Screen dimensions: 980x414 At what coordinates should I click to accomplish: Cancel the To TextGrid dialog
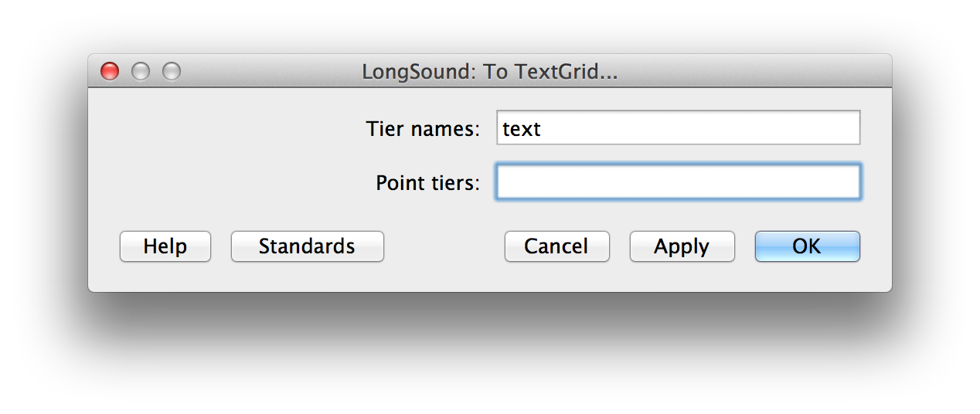point(556,246)
